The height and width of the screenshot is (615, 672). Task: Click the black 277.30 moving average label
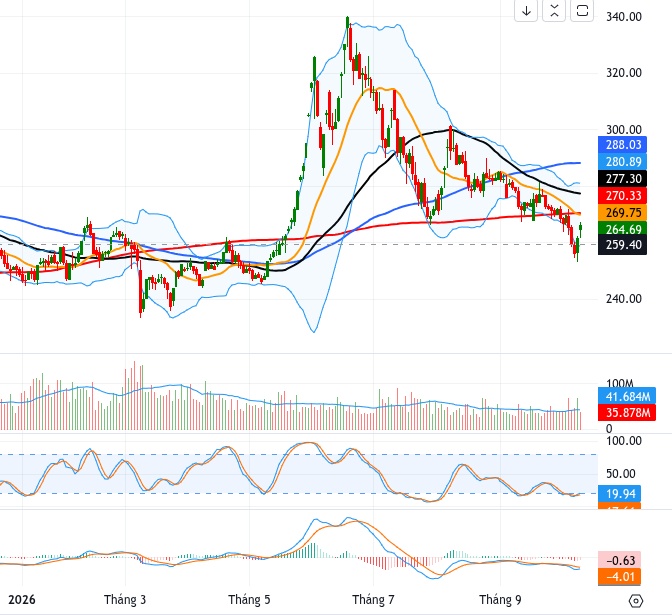[622, 178]
